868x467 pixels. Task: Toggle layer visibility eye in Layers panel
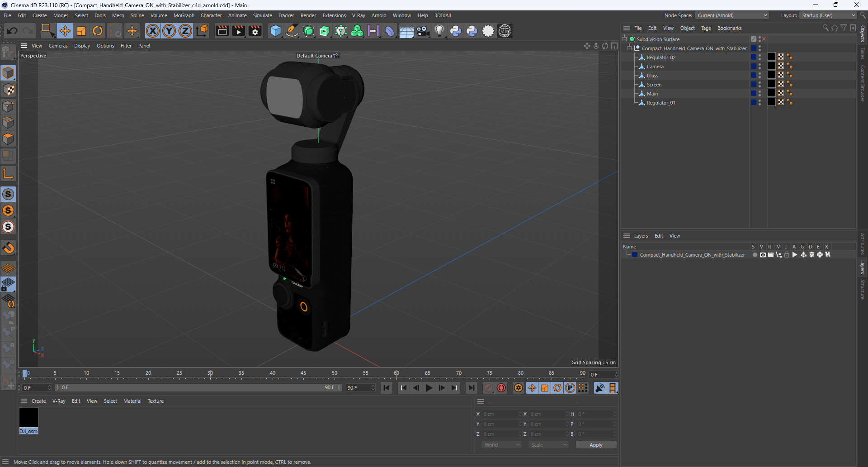763,255
